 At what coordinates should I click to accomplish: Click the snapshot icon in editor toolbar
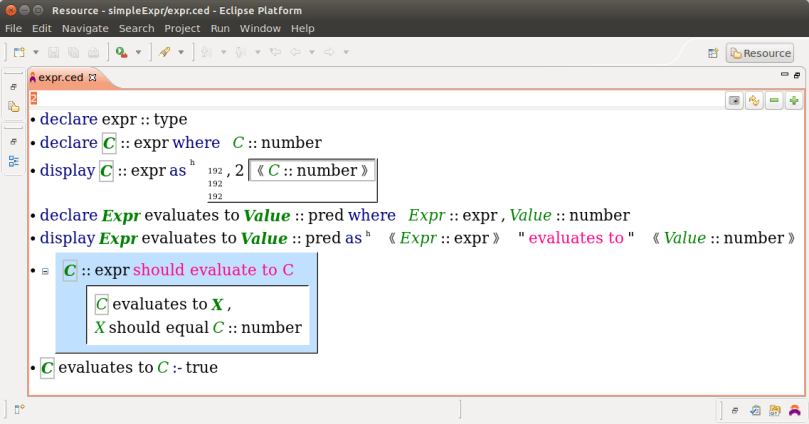click(x=735, y=100)
